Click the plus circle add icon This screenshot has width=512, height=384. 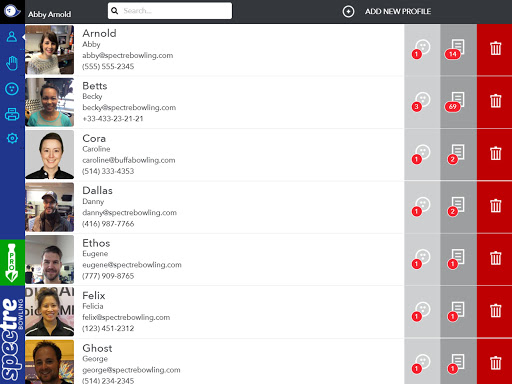[348, 12]
